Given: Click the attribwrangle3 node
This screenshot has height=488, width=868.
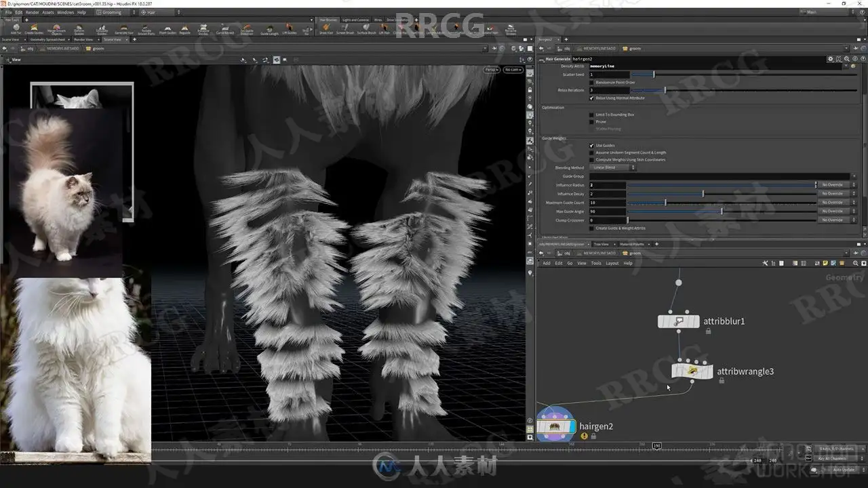Looking at the screenshot, I should tap(692, 371).
